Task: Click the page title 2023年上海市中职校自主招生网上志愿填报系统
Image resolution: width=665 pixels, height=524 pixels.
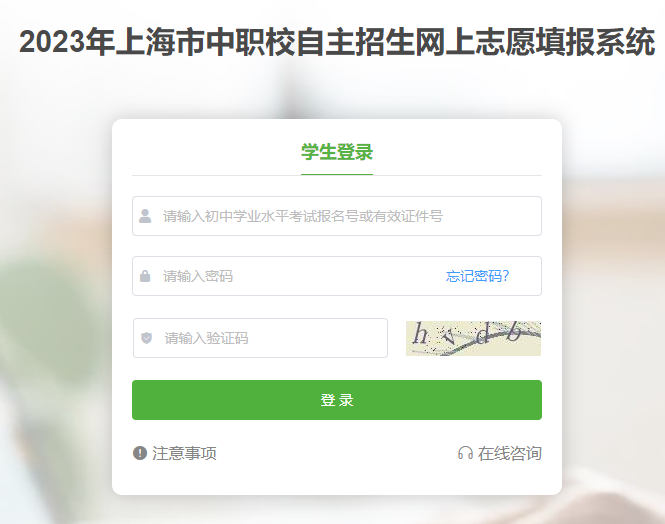Action: pos(337,42)
